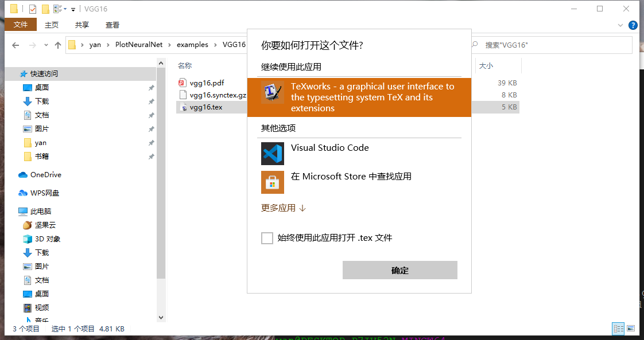Expand the ribbon with chevron
This screenshot has width=644, height=340.
[x=620, y=25]
